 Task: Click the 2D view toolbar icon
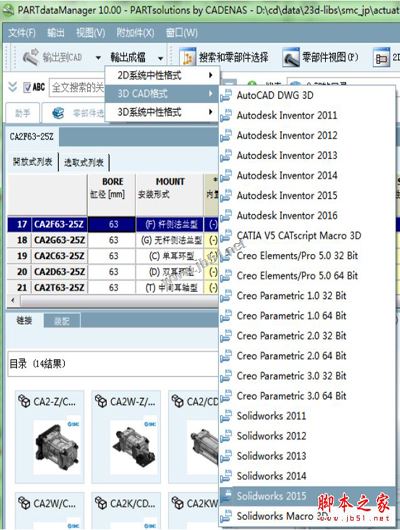381,57
